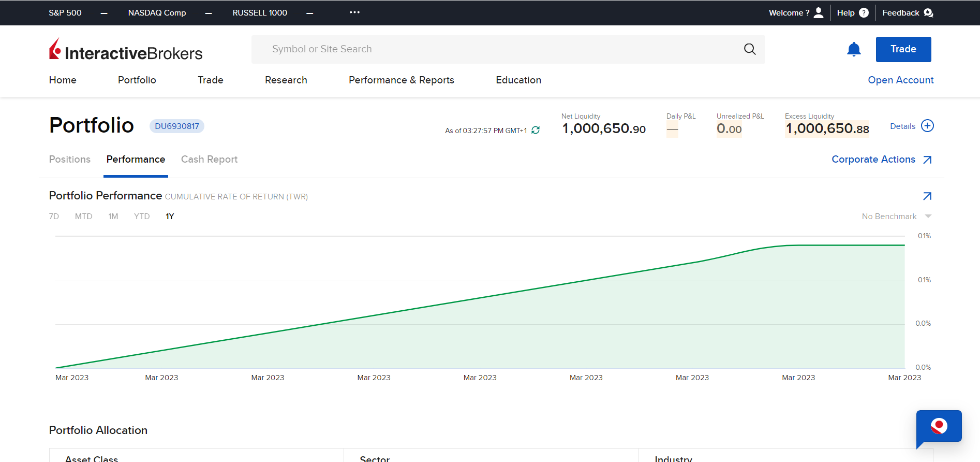This screenshot has height=462, width=980.
Task: Click the As of 03:27:57 PM timestamp
Action: pos(486,131)
